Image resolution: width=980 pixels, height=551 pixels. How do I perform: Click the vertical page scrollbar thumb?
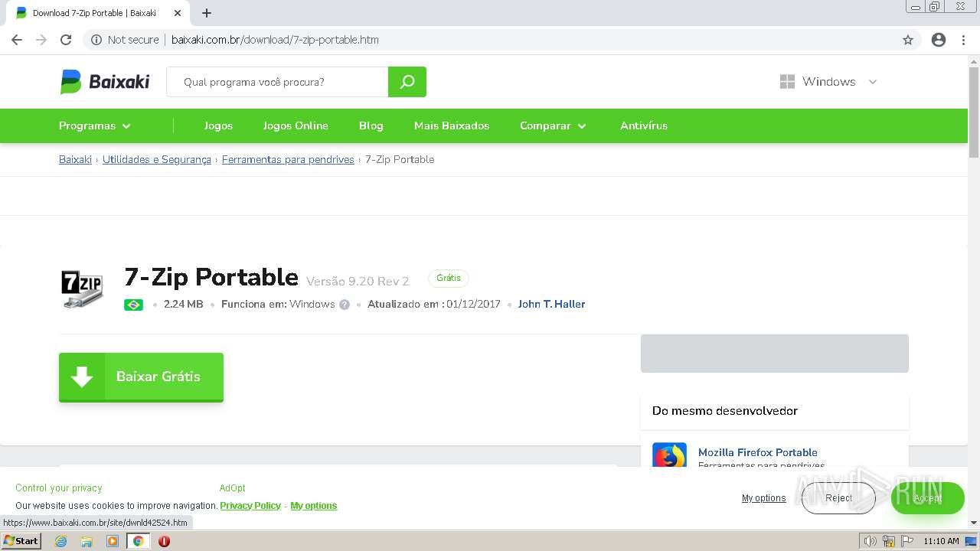pyautogui.click(x=974, y=111)
